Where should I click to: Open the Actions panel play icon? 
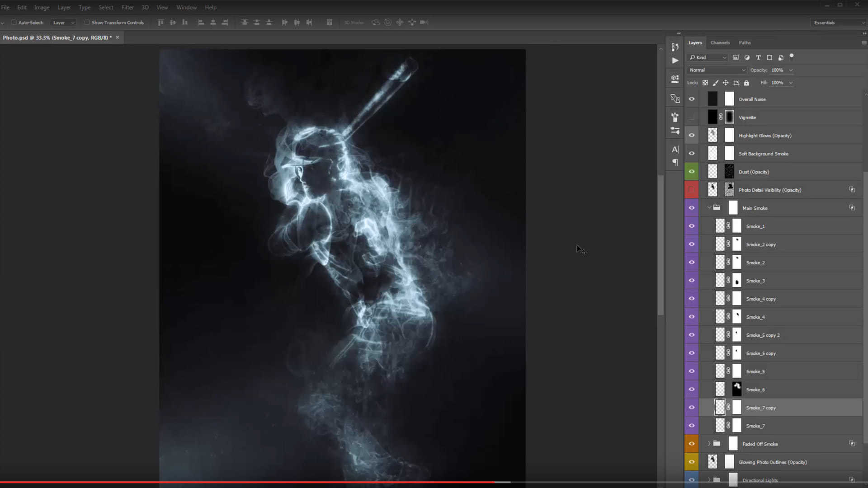tap(675, 61)
